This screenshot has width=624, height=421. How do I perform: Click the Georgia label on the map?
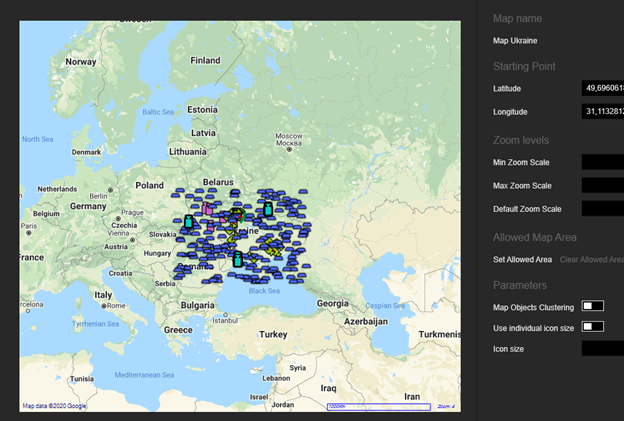(x=332, y=304)
